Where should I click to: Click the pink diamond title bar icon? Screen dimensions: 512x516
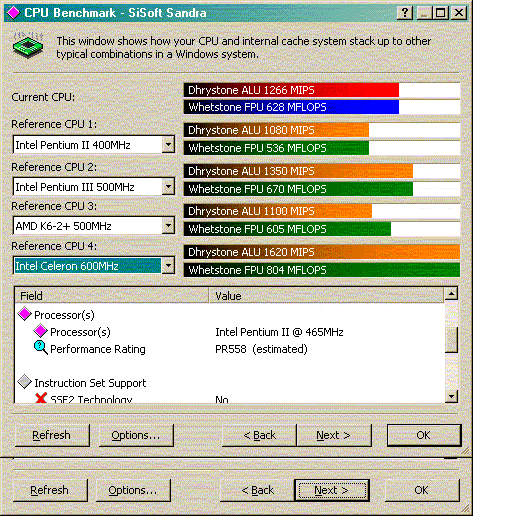click(13, 13)
